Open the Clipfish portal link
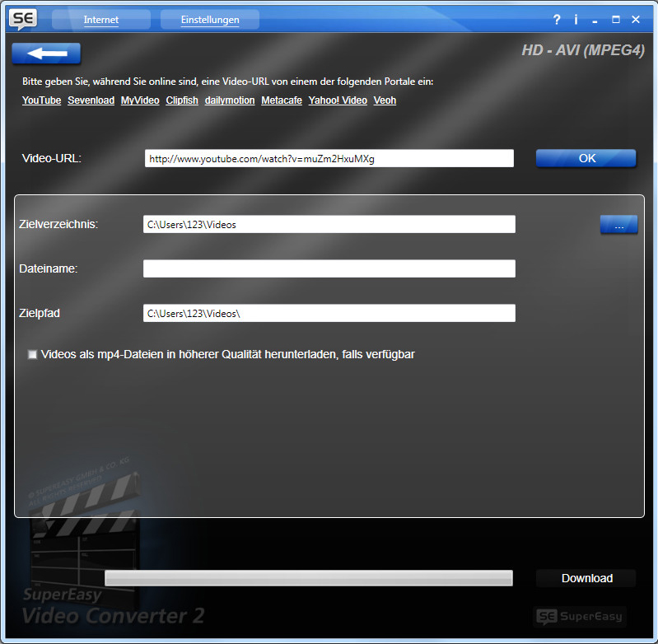Viewport: 658px width, 644px height. [x=182, y=100]
